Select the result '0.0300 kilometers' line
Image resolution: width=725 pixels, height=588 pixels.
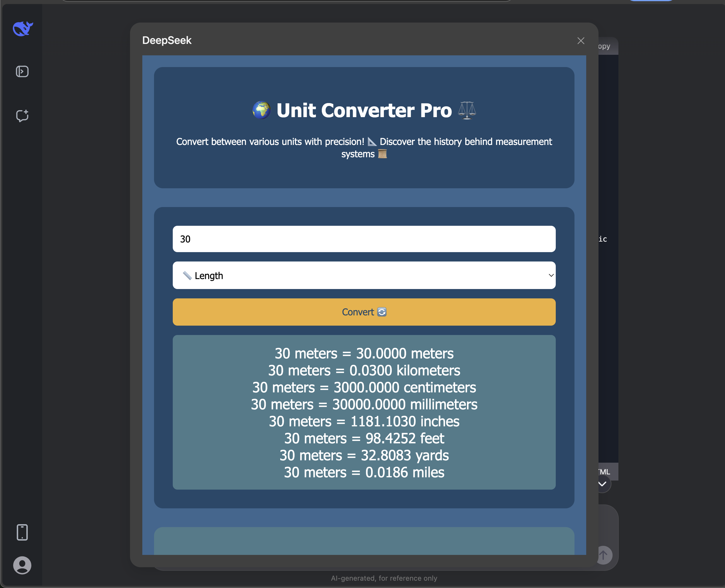coord(364,370)
